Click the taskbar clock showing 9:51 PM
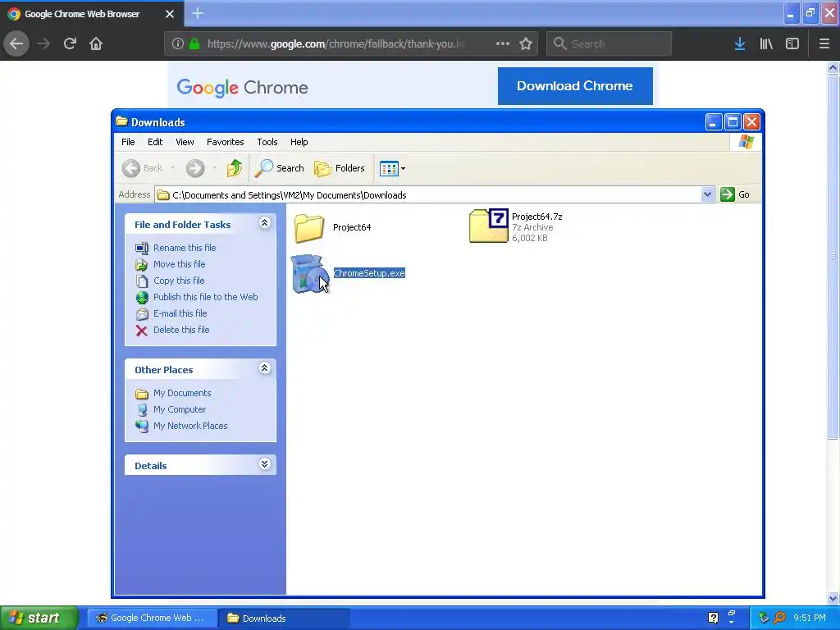The image size is (840, 630). point(810,618)
